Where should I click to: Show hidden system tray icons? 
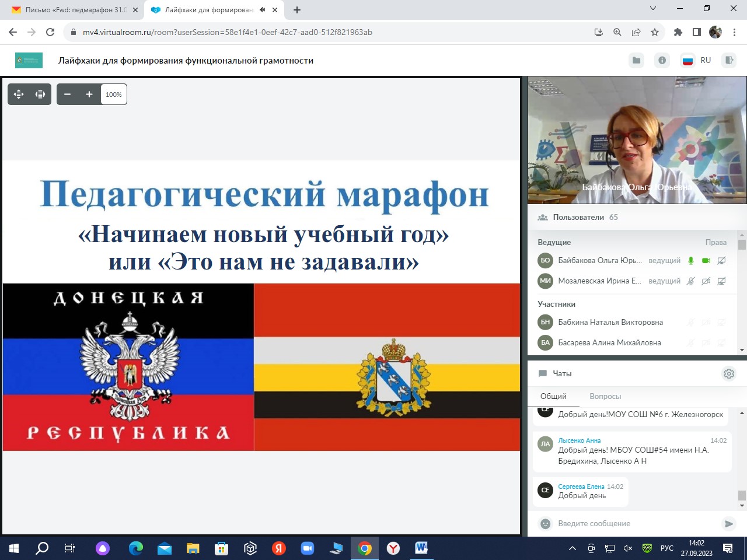573,548
